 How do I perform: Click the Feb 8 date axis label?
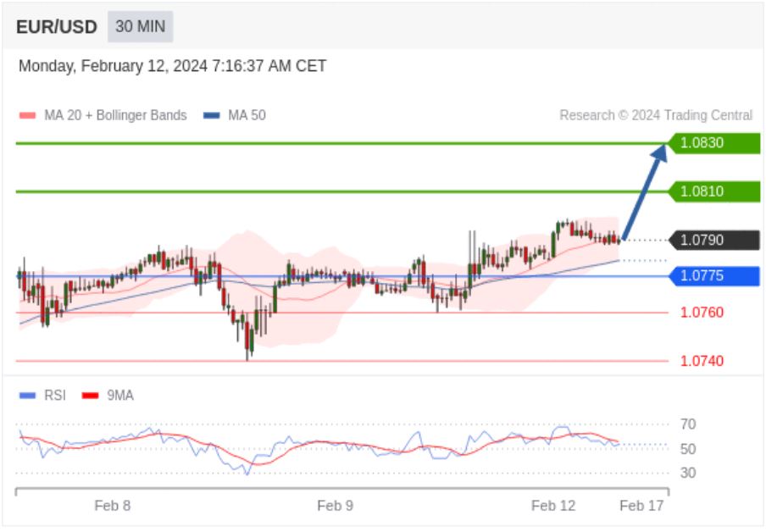coord(113,506)
